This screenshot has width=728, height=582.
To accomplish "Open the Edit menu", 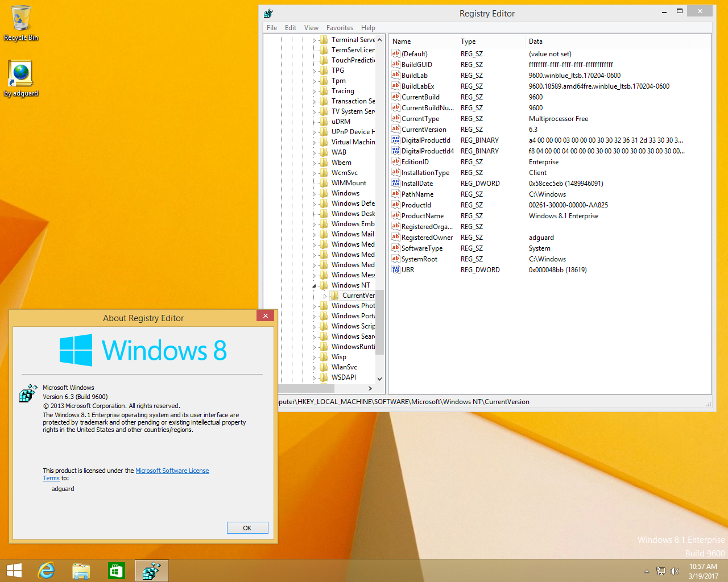I will 291,27.
